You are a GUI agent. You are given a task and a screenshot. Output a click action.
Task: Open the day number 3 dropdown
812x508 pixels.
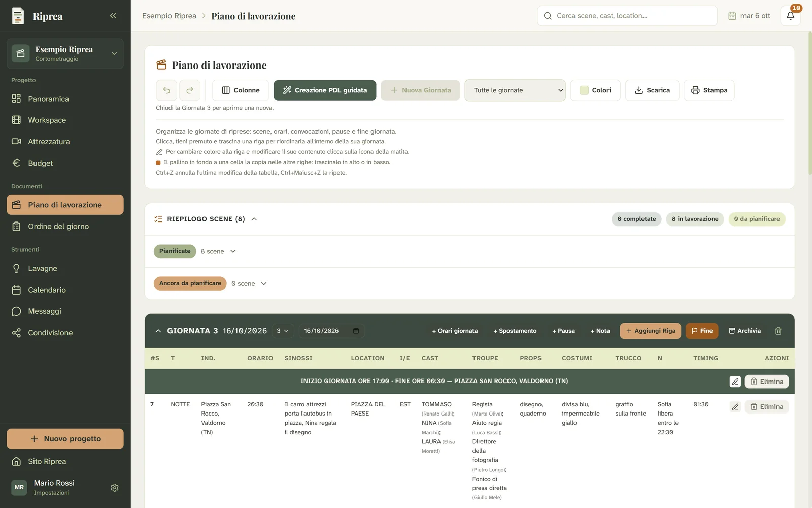(282, 331)
